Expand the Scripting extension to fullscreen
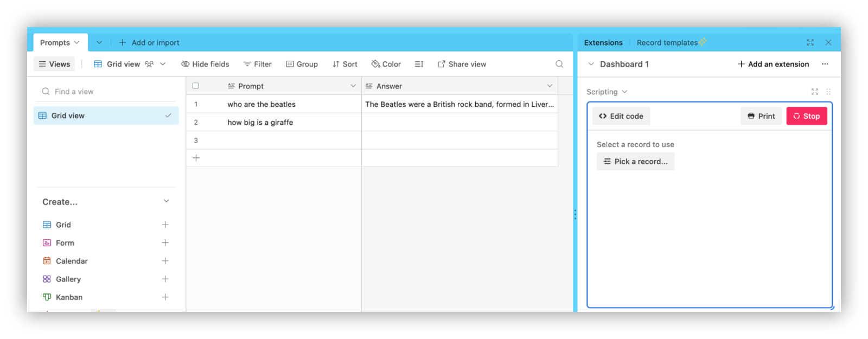The height and width of the screenshot is (339, 868). pyautogui.click(x=814, y=92)
